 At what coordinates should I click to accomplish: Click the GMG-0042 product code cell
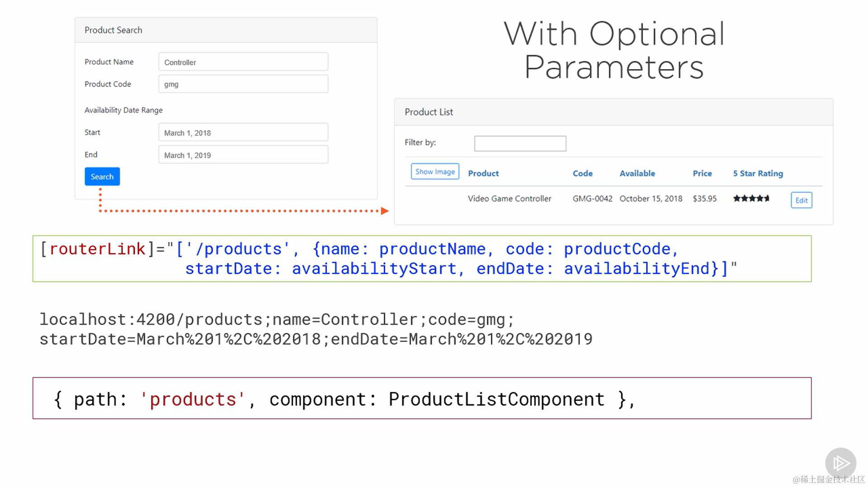(592, 199)
